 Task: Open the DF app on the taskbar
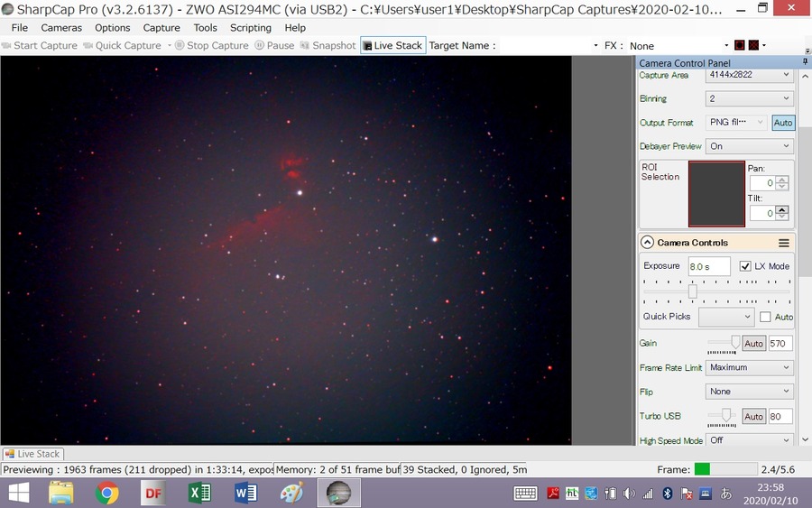(x=153, y=493)
